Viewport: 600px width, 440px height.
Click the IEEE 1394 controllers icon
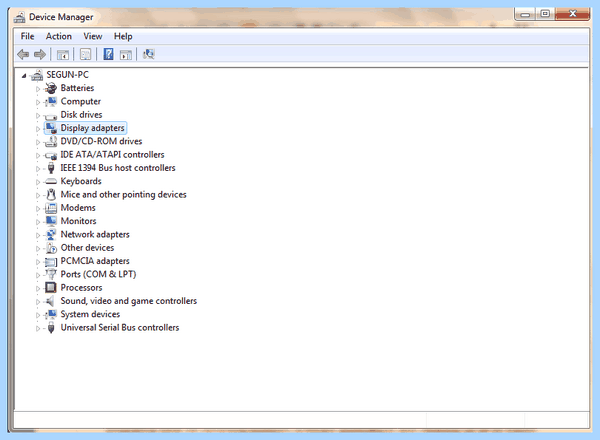tap(51, 168)
